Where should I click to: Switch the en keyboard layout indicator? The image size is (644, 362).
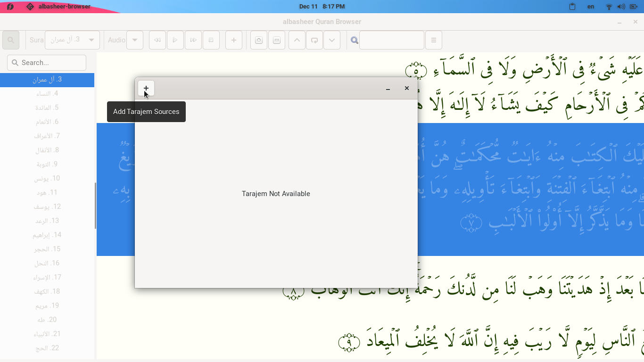tap(591, 7)
